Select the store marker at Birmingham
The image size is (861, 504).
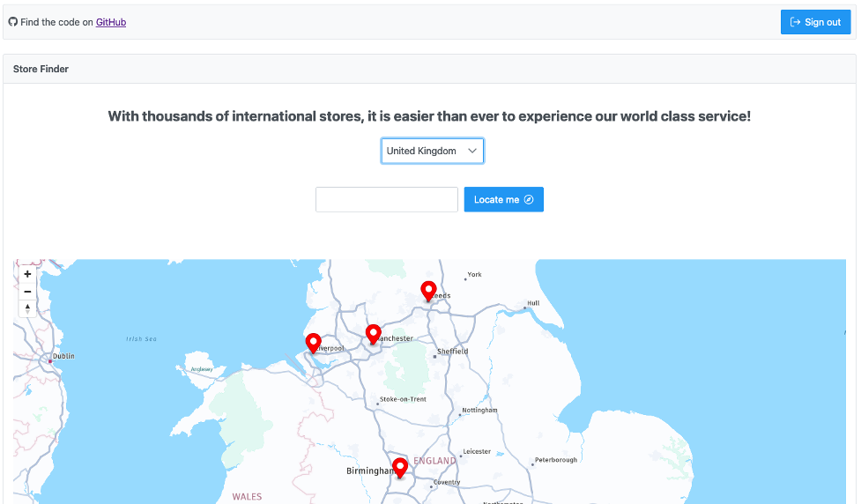coord(400,468)
